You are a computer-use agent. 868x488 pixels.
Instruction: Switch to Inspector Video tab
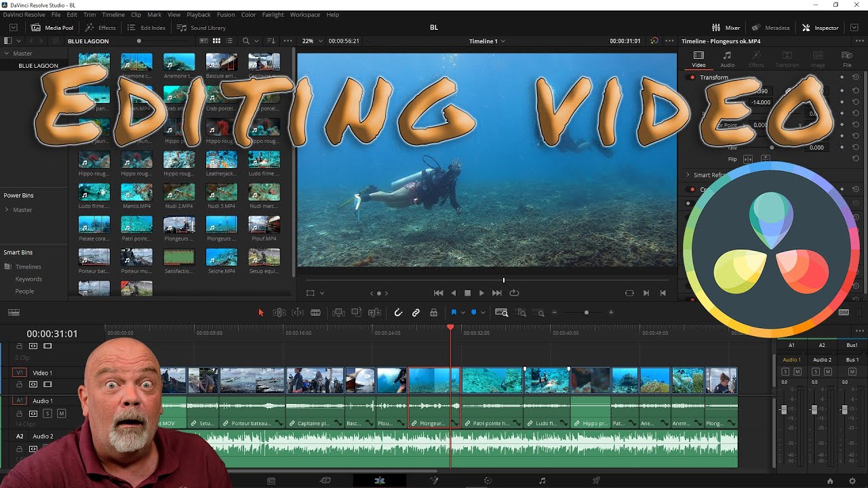tap(698, 59)
